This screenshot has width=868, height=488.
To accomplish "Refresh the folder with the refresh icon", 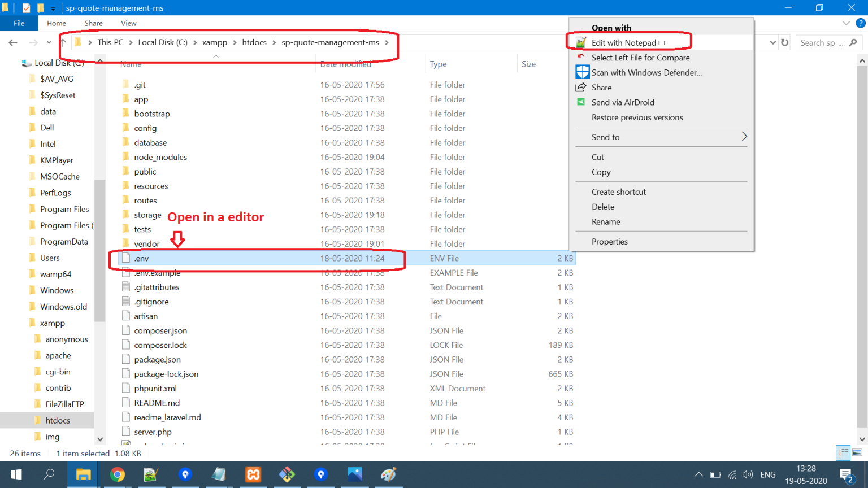I will pyautogui.click(x=785, y=42).
